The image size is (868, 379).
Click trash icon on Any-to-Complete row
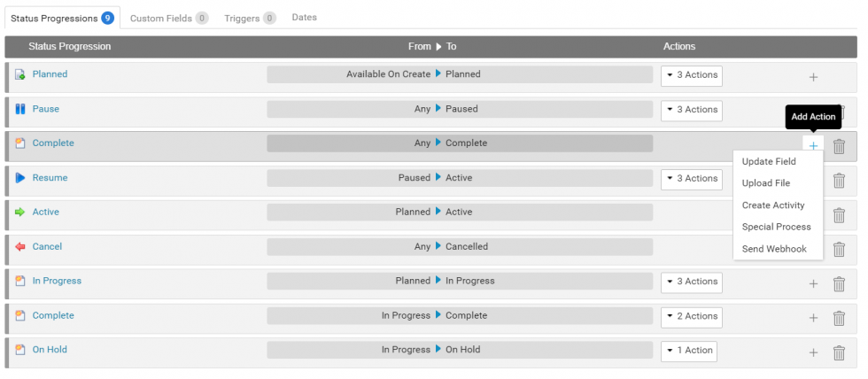click(x=839, y=147)
